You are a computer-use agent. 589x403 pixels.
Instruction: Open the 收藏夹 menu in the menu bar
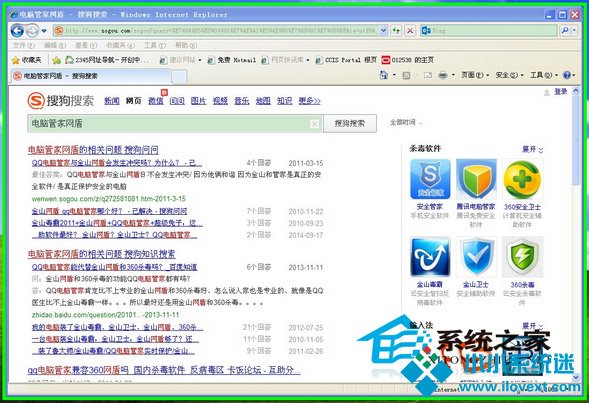(120, 45)
